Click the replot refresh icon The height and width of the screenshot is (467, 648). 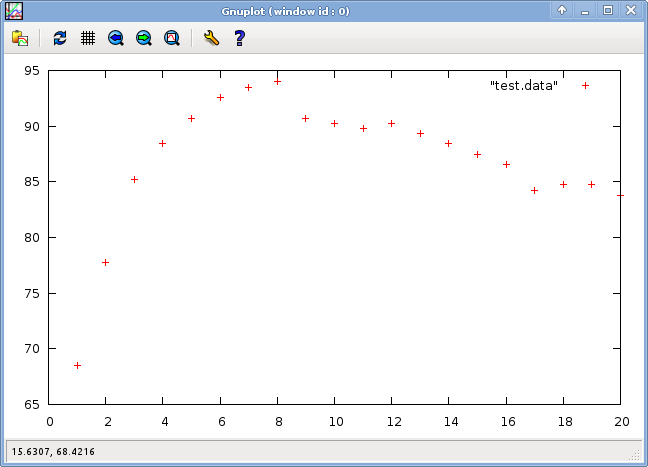coord(60,38)
